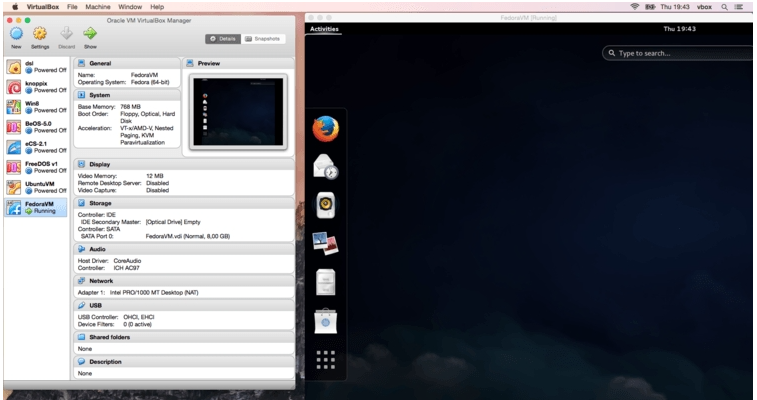Click the Display section icon
757x400 pixels.
click(82, 164)
